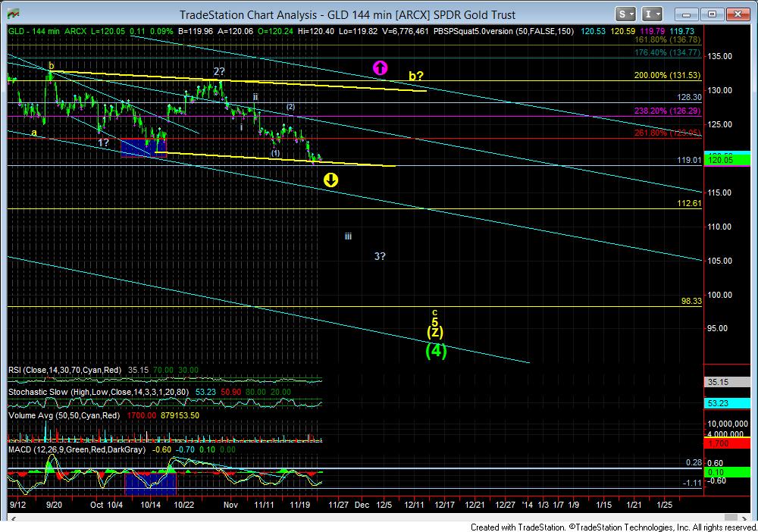Click the right arrow of the horizontal scrollbar
This screenshot has height=532, width=758.
point(744,518)
